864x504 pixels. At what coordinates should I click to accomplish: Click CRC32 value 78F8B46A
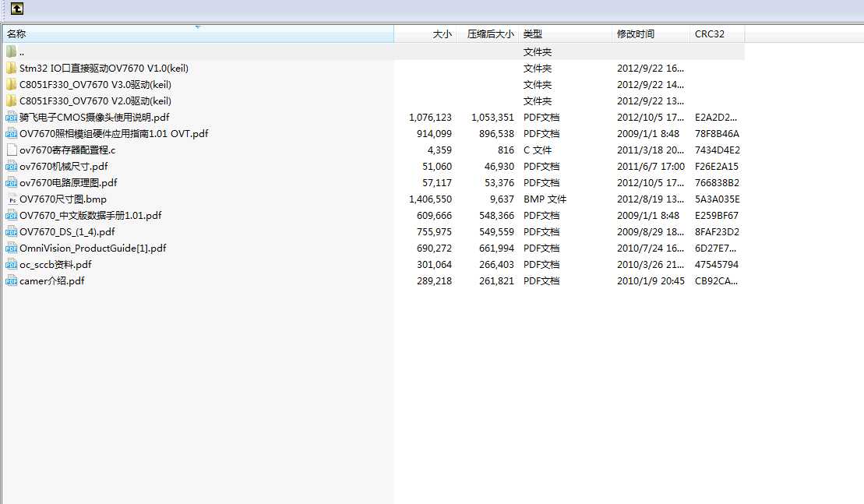tap(717, 134)
